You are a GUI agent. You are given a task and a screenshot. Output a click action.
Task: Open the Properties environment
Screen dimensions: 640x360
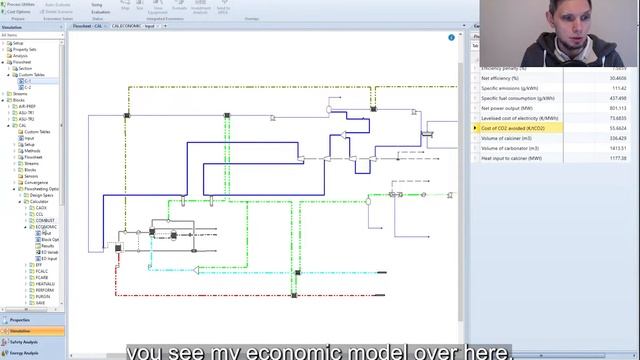(x=32, y=320)
